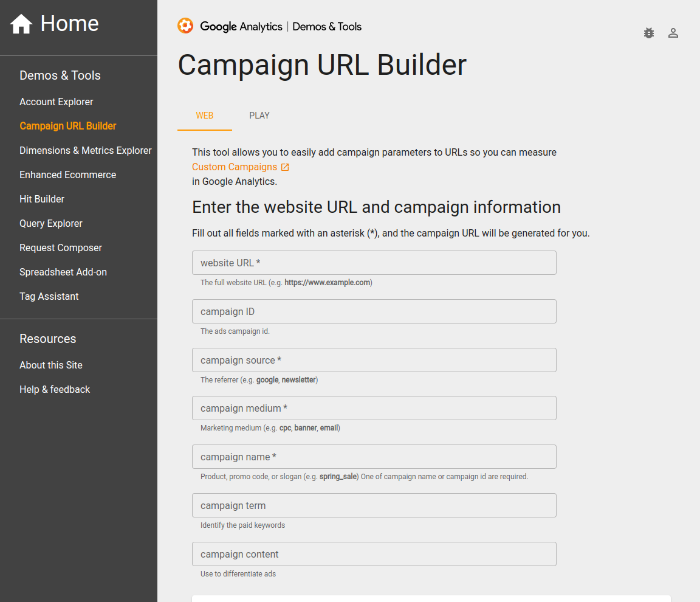
Task: Click the Help & feedback link
Action: pyautogui.click(x=55, y=390)
